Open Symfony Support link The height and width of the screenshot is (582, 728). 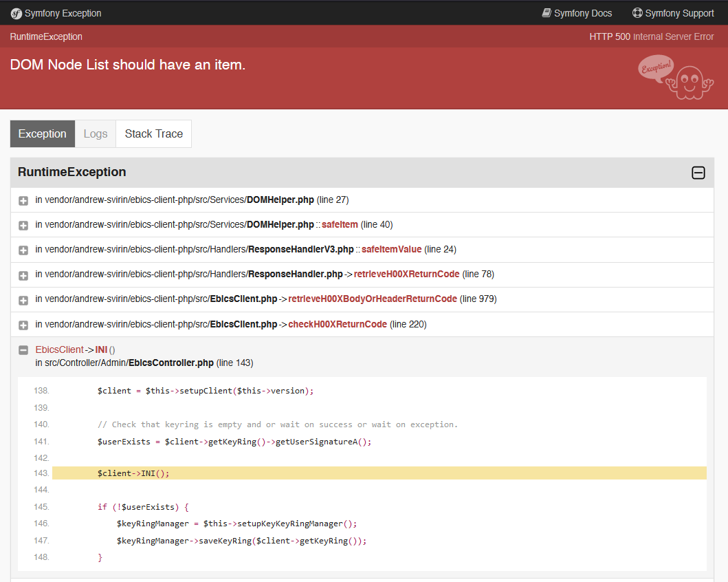click(x=673, y=13)
